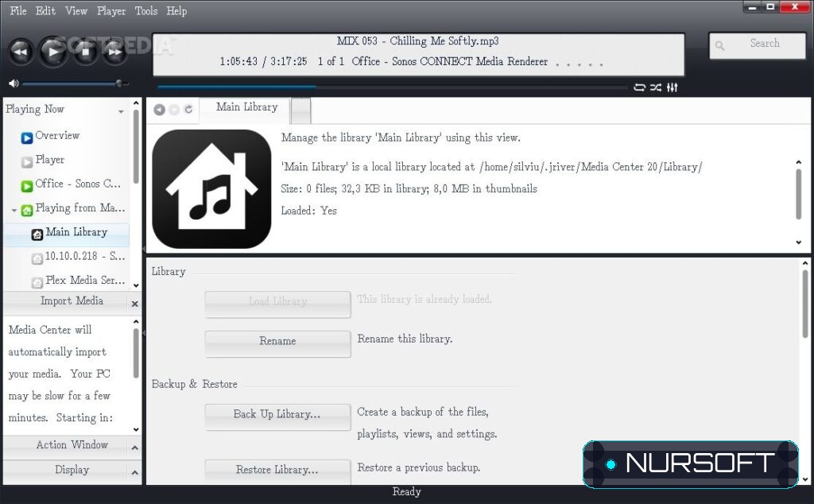Expand the Display panel chevron
Viewport: 814px width, 504px height.
tap(135, 472)
